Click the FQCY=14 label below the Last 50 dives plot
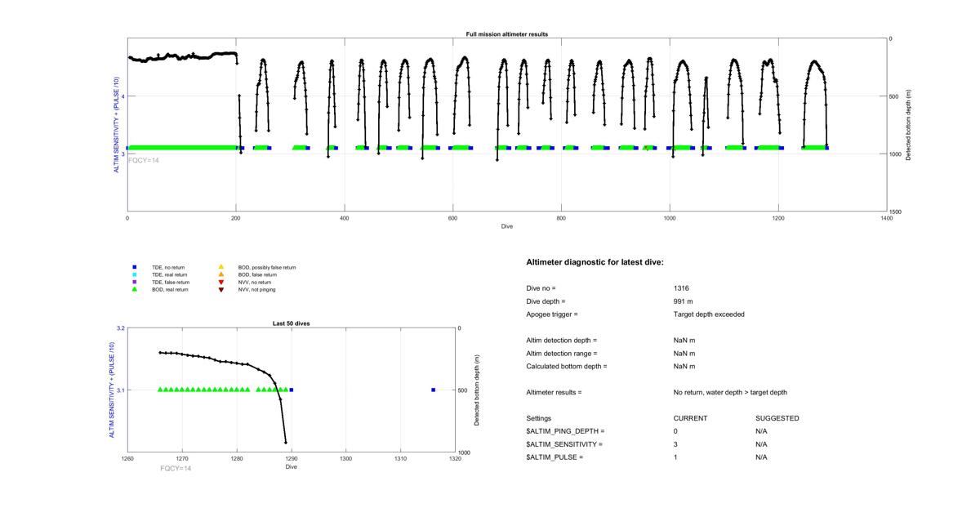 (176, 468)
